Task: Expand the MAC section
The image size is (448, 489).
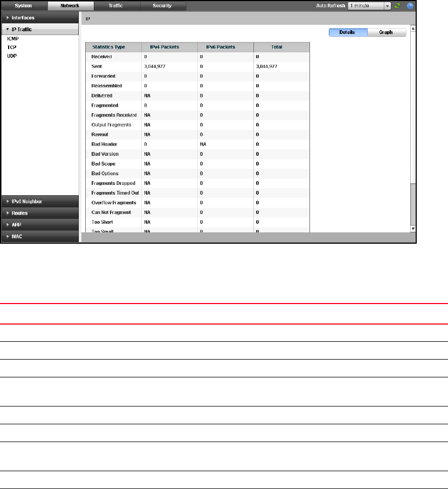Action: [40, 236]
